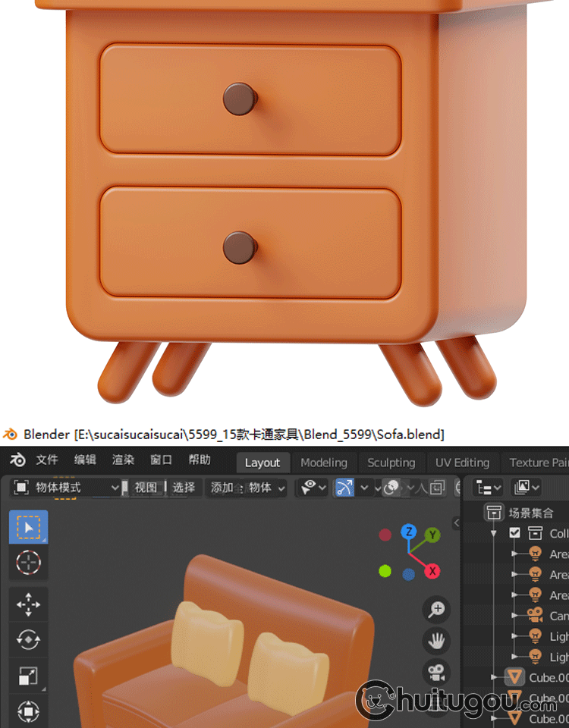Toggle the viewport gizmo display button
The width and height of the screenshot is (569, 728).
point(344,488)
